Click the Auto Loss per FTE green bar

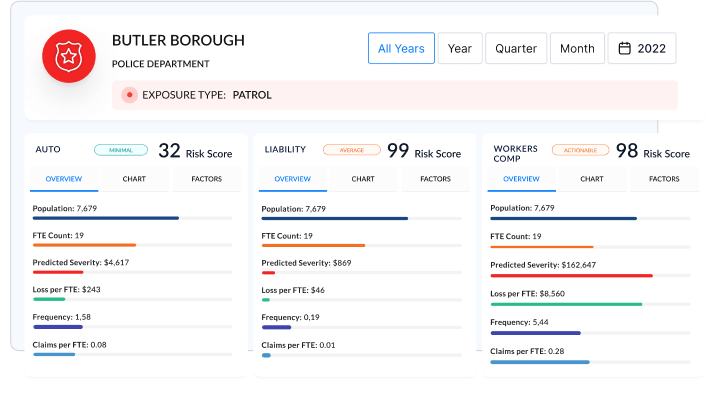point(49,300)
